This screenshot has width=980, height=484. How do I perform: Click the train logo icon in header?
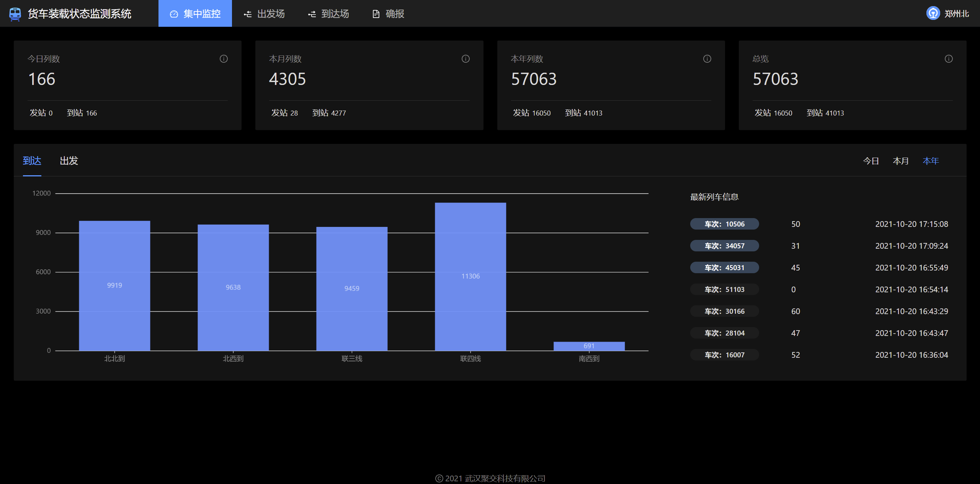coord(15,14)
